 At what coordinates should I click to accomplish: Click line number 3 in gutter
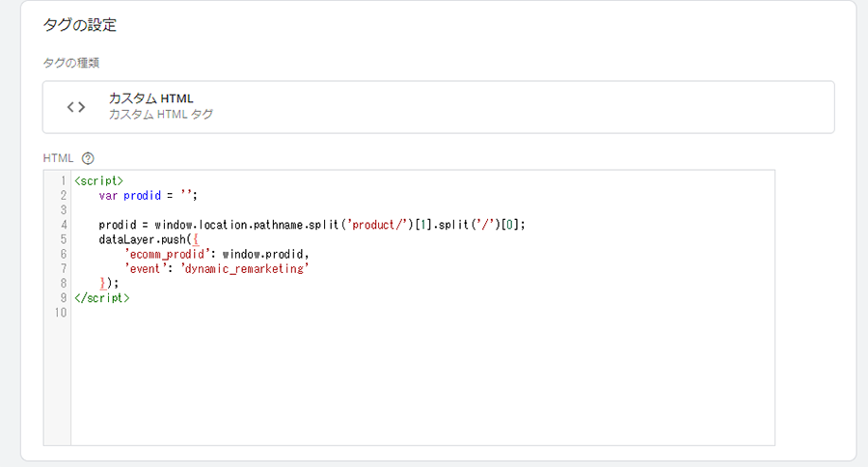pos(63,210)
